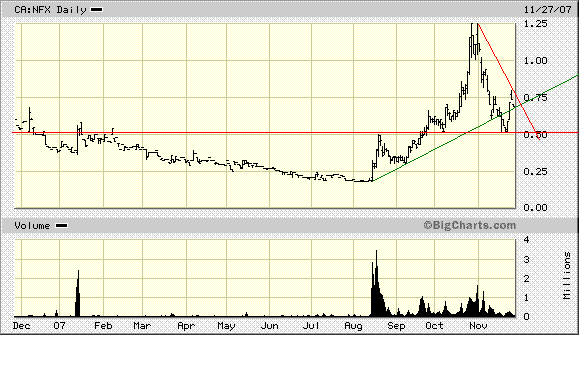Click the 4 volume axis label
Screen dimensions: 579x384
(x=527, y=240)
